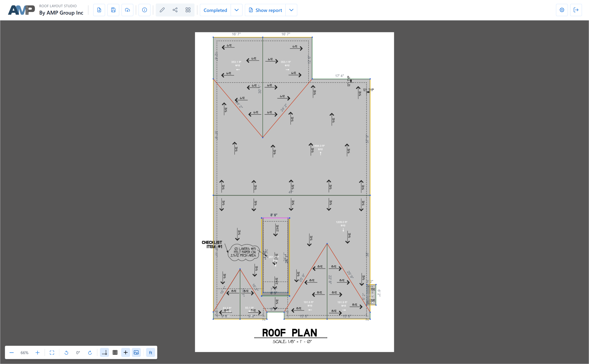Save the layout with the floppy disk icon
The height and width of the screenshot is (364, 589).
(113, 10)
